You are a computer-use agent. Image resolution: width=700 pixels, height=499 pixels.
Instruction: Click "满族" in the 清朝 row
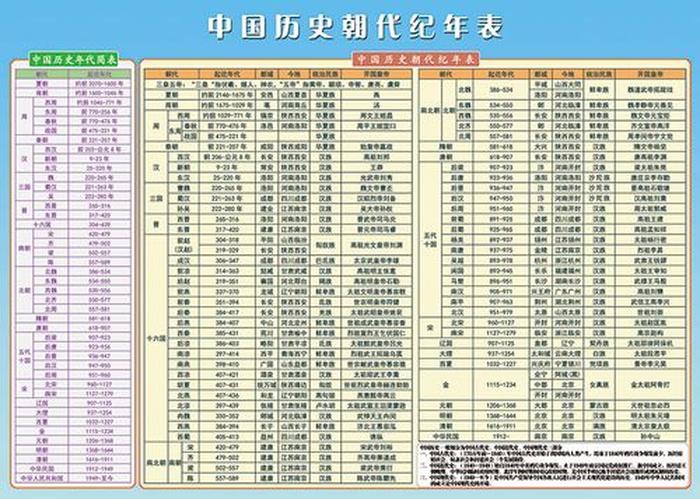coord(599,426)
